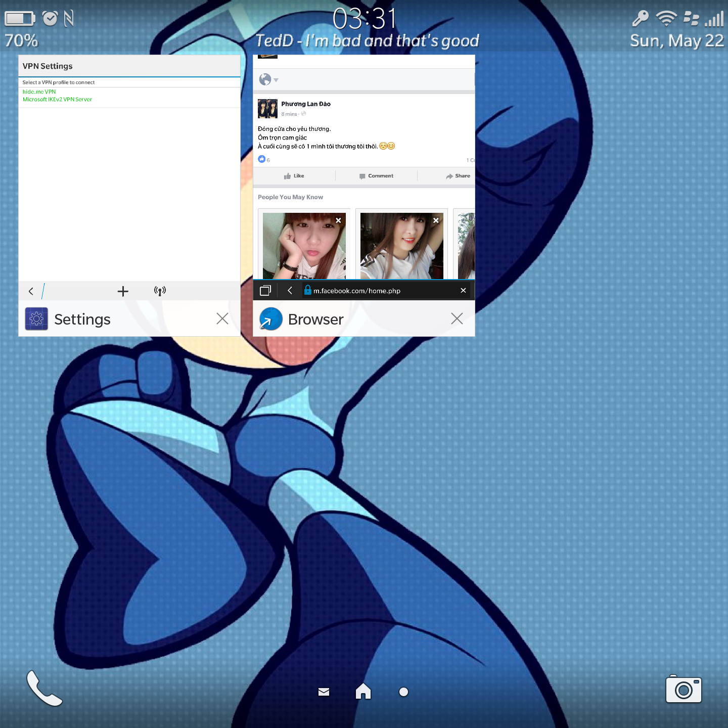Tap the cellular signal bars icon
Viewport: 728px width, 728px height.
[x=714, y=19]
